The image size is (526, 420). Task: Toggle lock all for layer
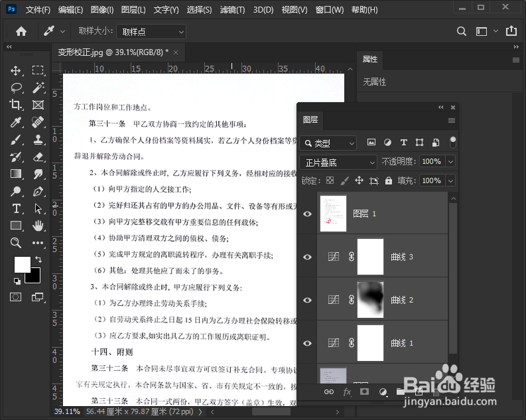tap(389, 181)
